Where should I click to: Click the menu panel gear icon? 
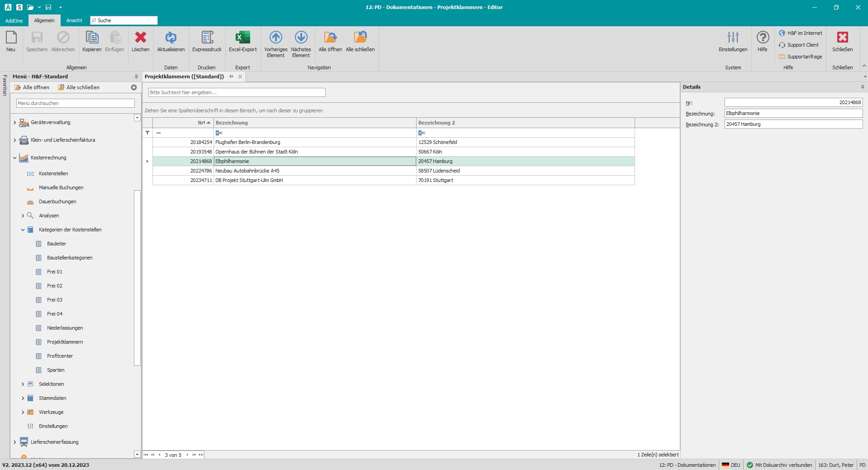(x=134, y=87)
